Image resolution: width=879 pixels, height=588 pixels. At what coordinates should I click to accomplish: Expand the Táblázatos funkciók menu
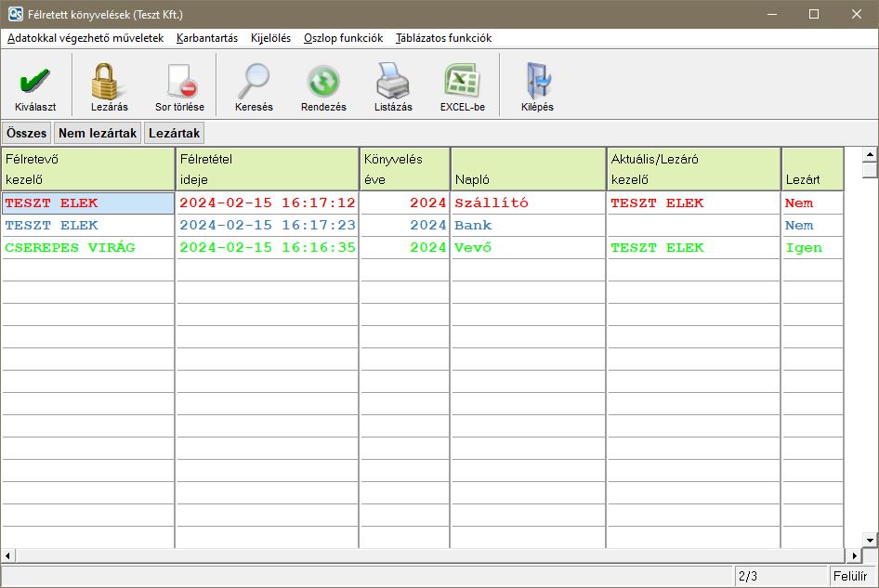point(443,38)
